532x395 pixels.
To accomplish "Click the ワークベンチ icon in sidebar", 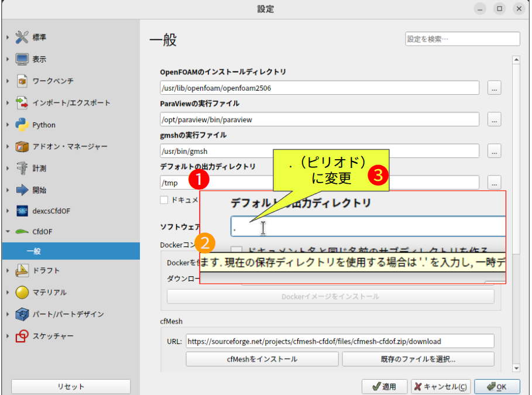I will pos(22,81).
